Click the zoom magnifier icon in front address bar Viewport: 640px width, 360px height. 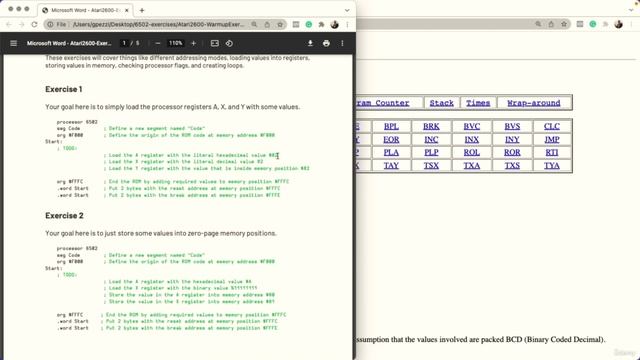(x=254, y=24)
